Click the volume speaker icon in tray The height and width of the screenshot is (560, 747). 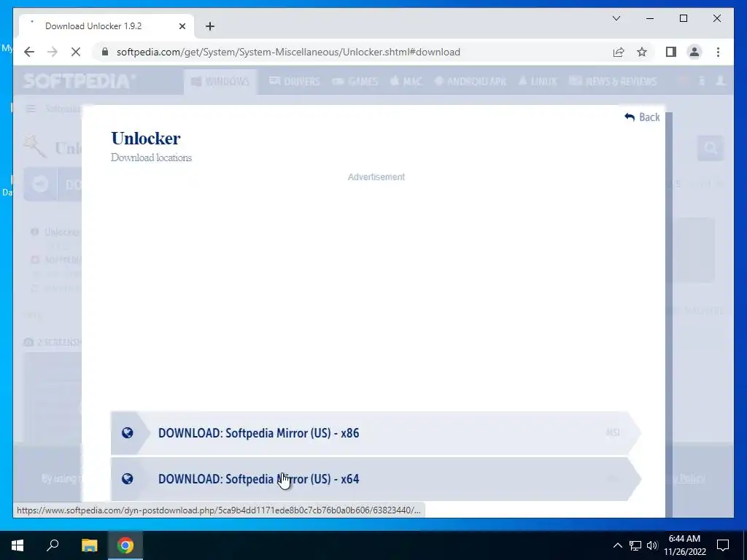[x=652, y=545]
